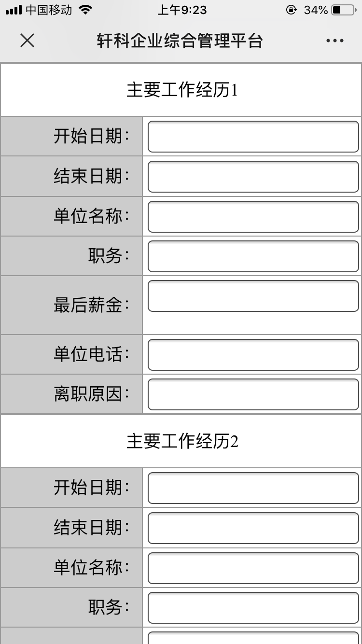Tap the rotation lock status icon
Image resolution: width=362 pixels, height=644 pixels.
coord(291,10)
